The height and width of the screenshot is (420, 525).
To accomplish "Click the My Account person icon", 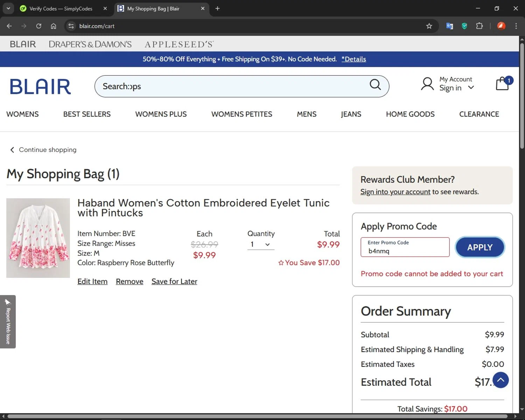I will click(427, 84).
